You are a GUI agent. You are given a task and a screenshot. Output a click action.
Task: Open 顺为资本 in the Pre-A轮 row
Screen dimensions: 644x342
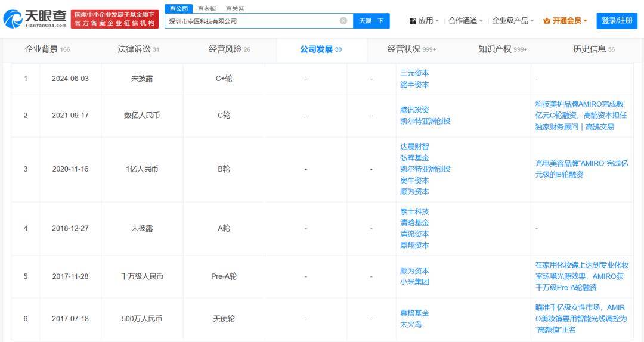[x=414, y=271]
